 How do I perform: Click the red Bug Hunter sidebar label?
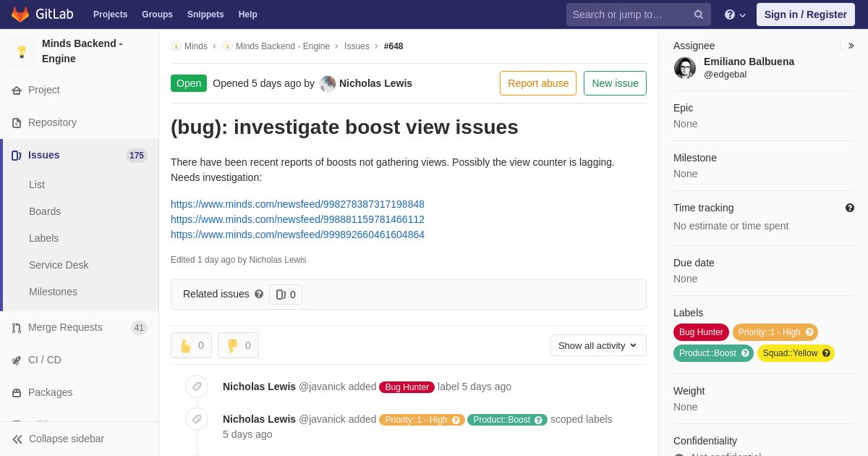coord(701,332)
